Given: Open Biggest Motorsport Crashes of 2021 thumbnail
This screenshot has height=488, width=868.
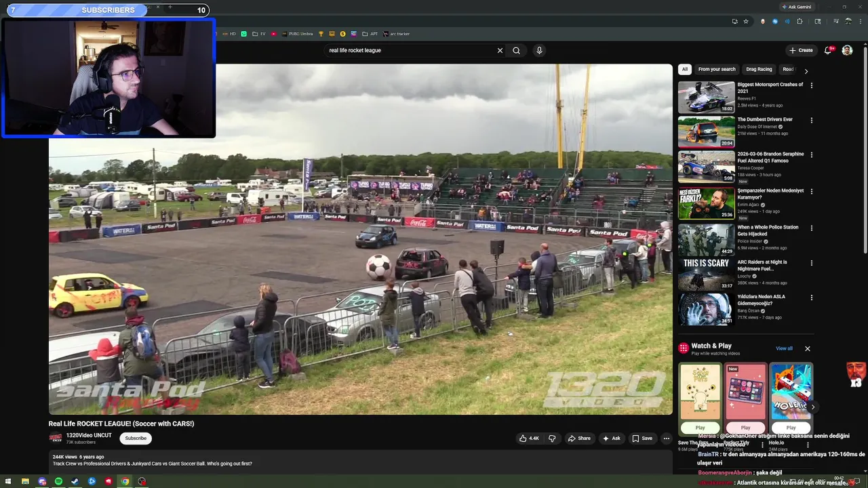Looking at the screenshot, I should point(706,97).
